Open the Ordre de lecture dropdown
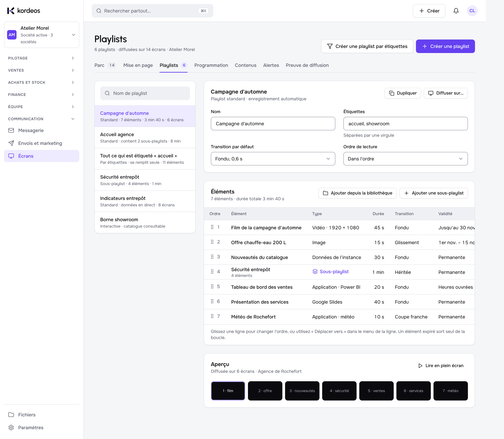The image size is (504, 439). pyautogui.click(x=405, y=159)
